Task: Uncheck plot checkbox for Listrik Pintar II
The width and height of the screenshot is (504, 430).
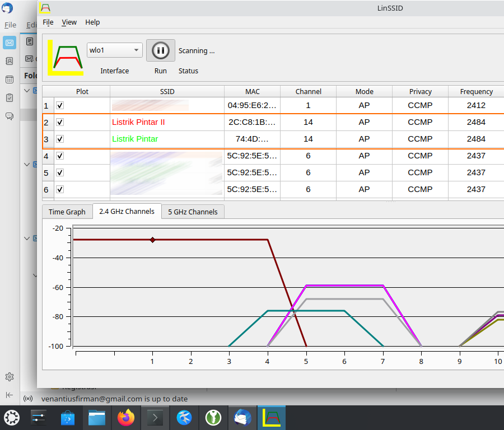Action: (x=60, y=122)
